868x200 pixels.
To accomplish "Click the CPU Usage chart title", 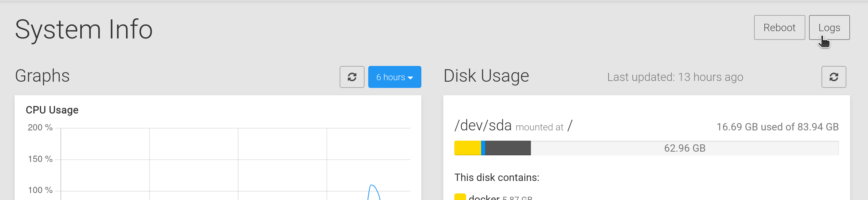I will tap(52, 110).
